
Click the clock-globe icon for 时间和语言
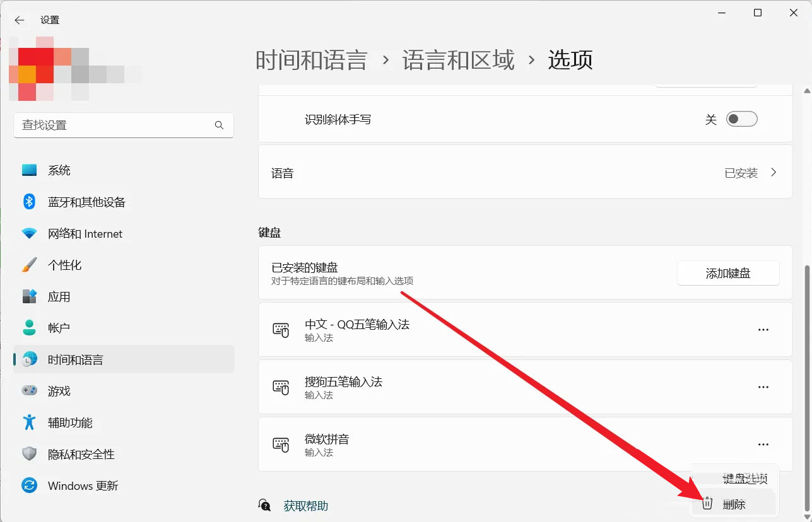[30, 359]
